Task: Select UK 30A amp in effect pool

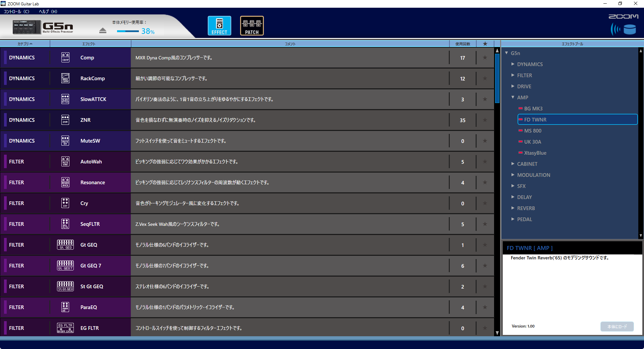Action: pyautogui.click(x=533, y=142)
